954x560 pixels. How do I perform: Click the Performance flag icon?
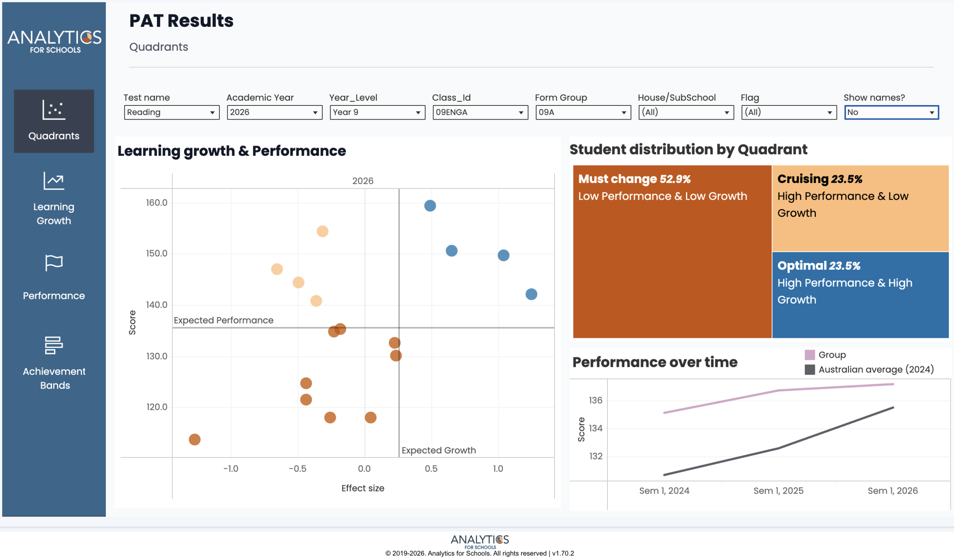pyautogui.click(x=54, y=263)
